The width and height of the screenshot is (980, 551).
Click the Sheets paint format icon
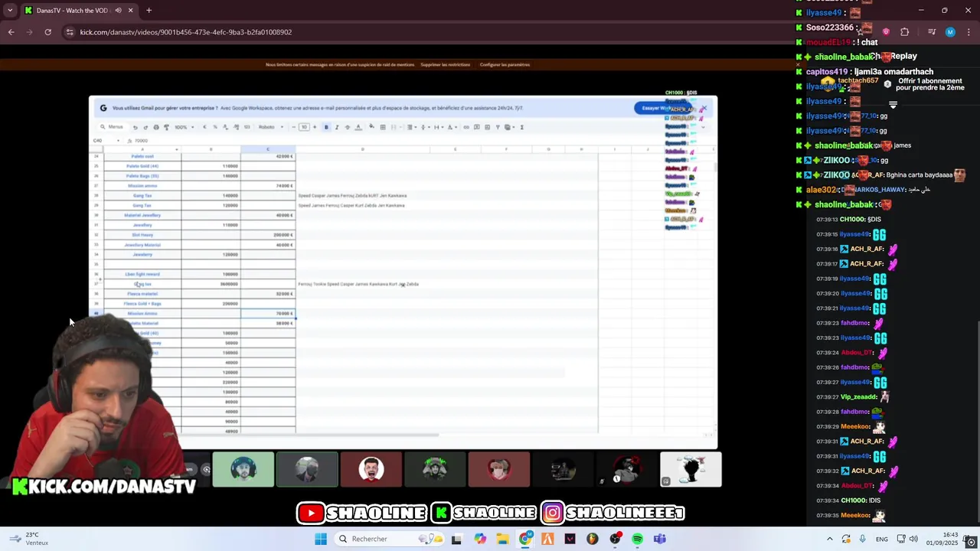click(x=166, y=127)
